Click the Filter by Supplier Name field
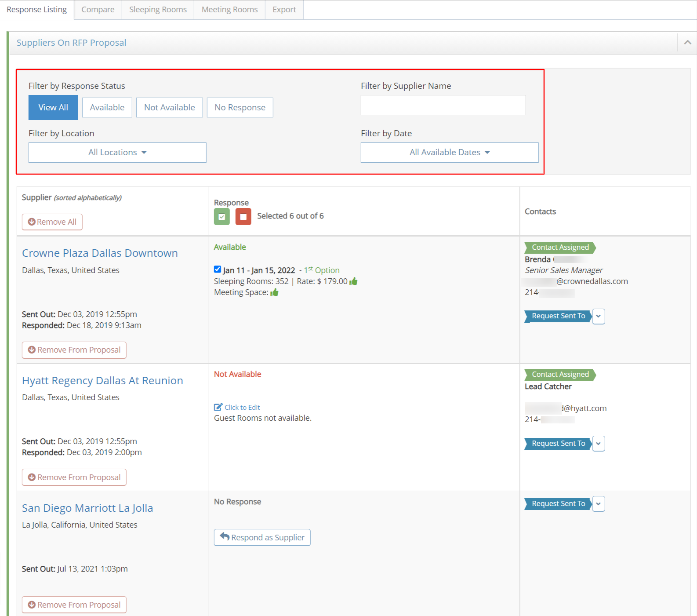This screenshot has height=616, width=697. pyautogui.click(x=443, y=106)
